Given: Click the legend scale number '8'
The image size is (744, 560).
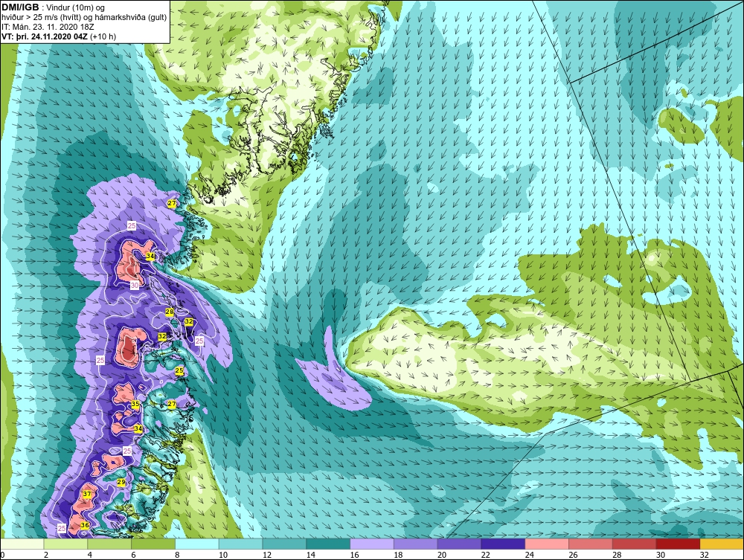Looking at the screenshot, I should (177, 555).
